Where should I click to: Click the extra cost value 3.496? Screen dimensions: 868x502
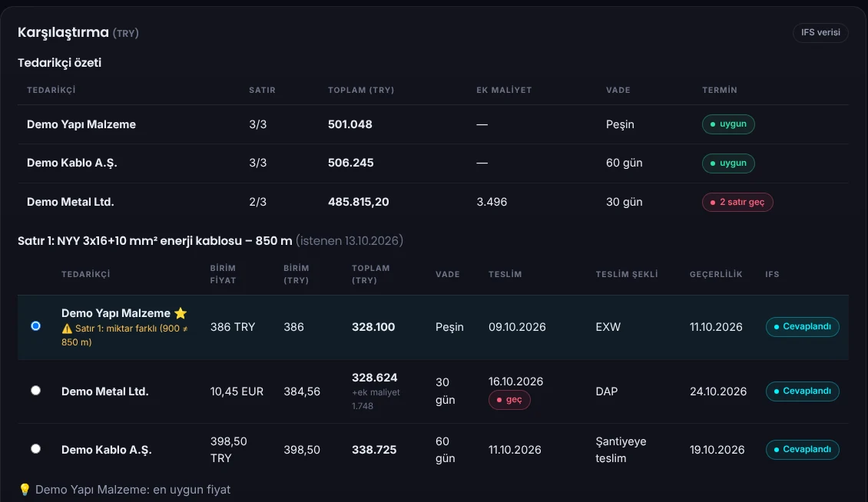pyautogui.click(x=492, y=202)
